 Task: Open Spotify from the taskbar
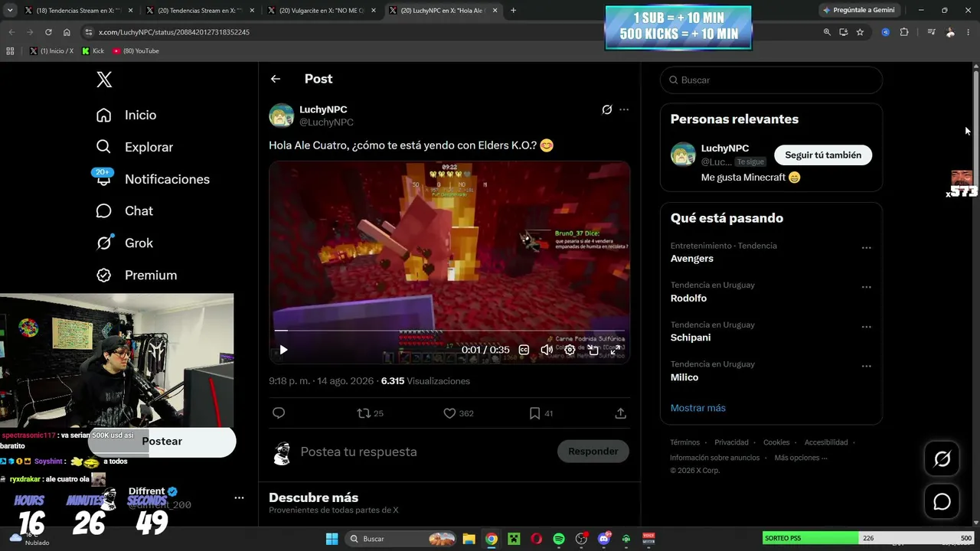point(559,539)
